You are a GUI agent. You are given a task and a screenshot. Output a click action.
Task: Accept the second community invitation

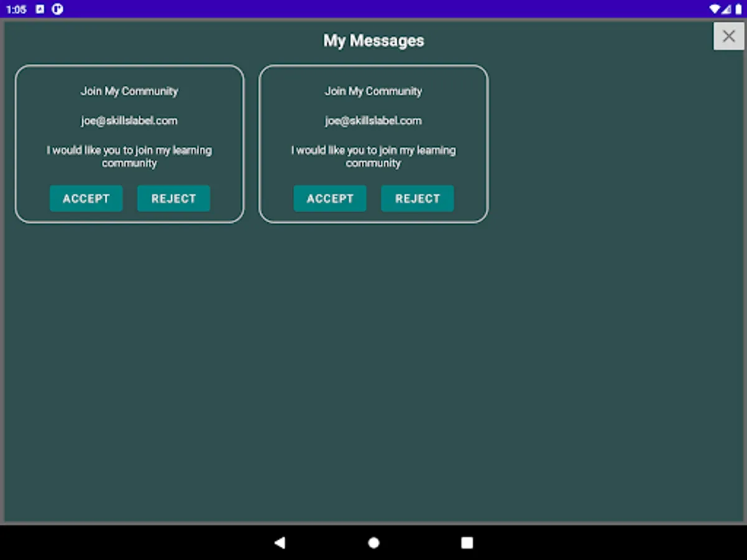330,198
